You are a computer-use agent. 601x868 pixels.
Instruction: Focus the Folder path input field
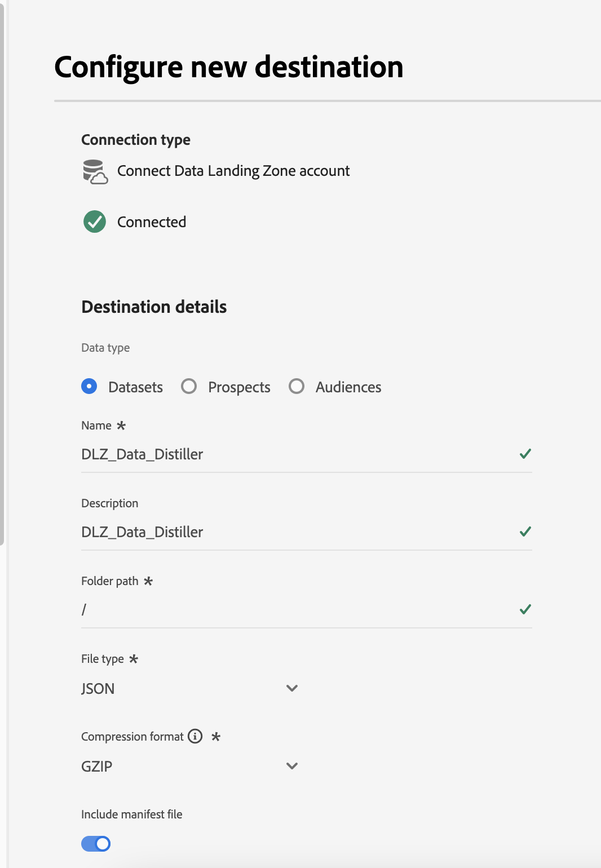(x=293, y=610)
